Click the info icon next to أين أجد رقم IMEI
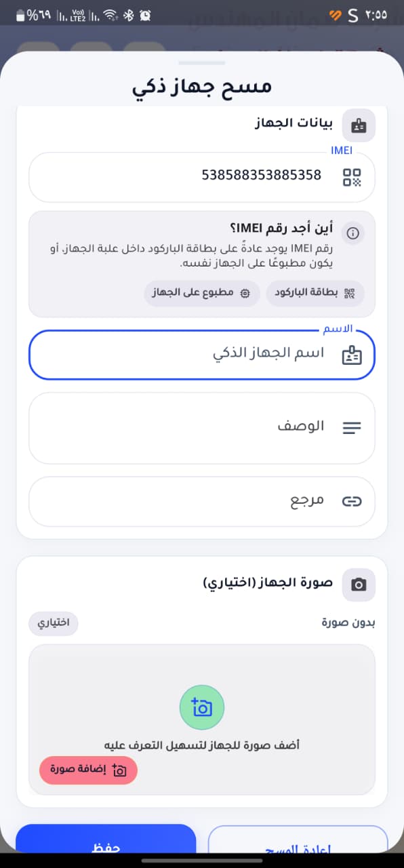The image size is (404, 868). point(353,233)
